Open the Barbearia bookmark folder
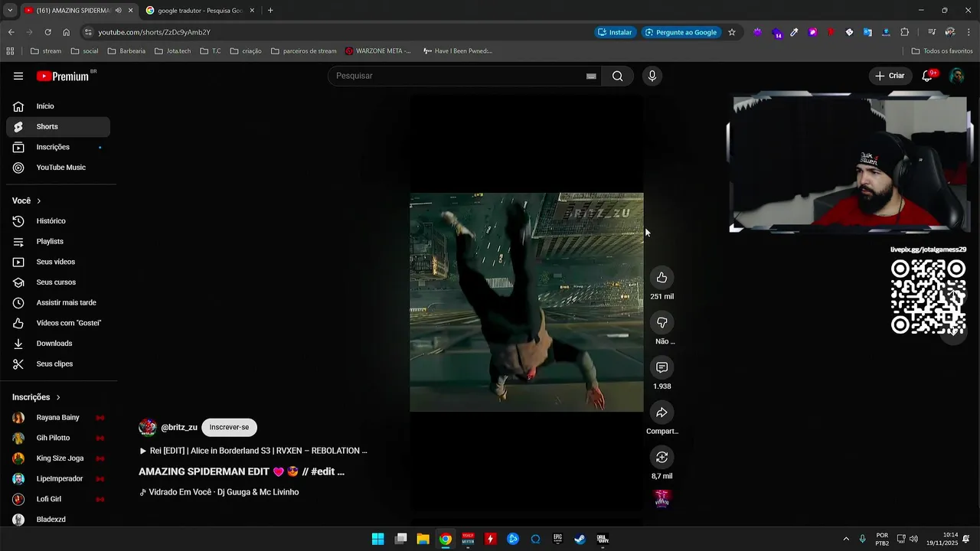This screenshot has width=980, height=551. coord(126,51)
